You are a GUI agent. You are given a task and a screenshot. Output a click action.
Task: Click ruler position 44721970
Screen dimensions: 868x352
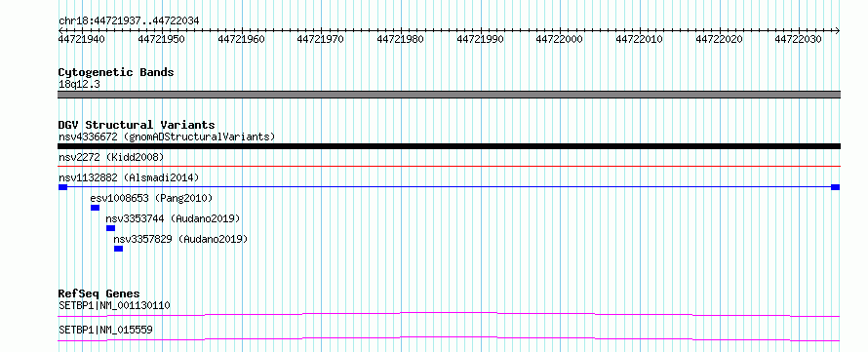[321, 39]
